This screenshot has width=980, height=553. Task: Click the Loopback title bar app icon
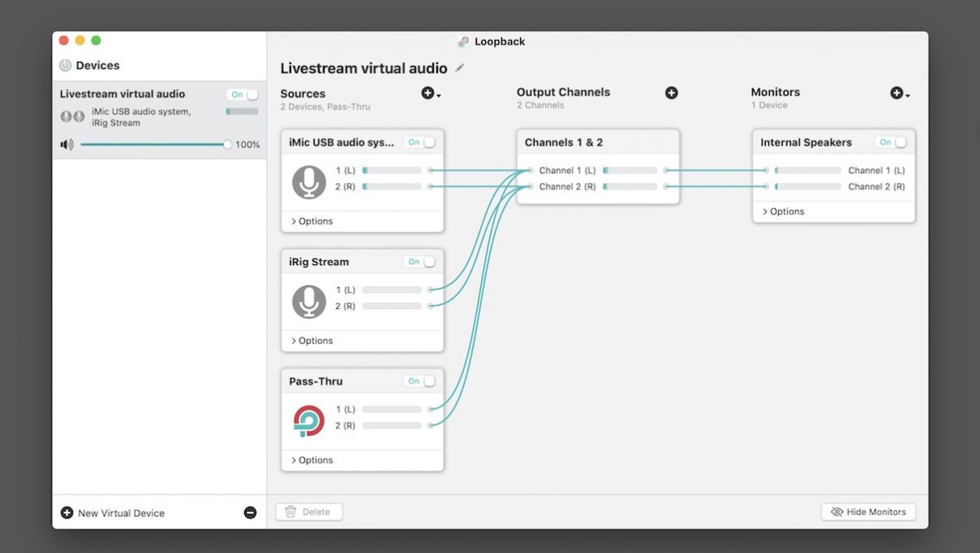[463, 41]
